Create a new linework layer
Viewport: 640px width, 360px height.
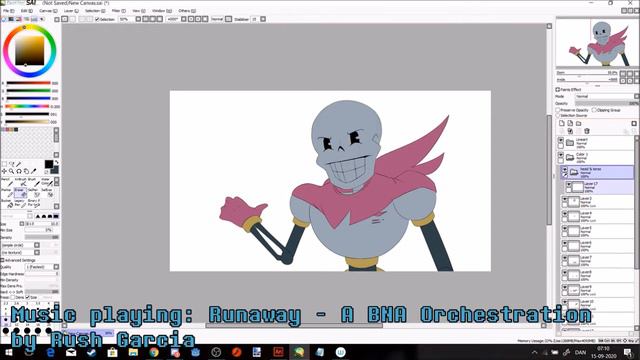[x=570, y=123]
